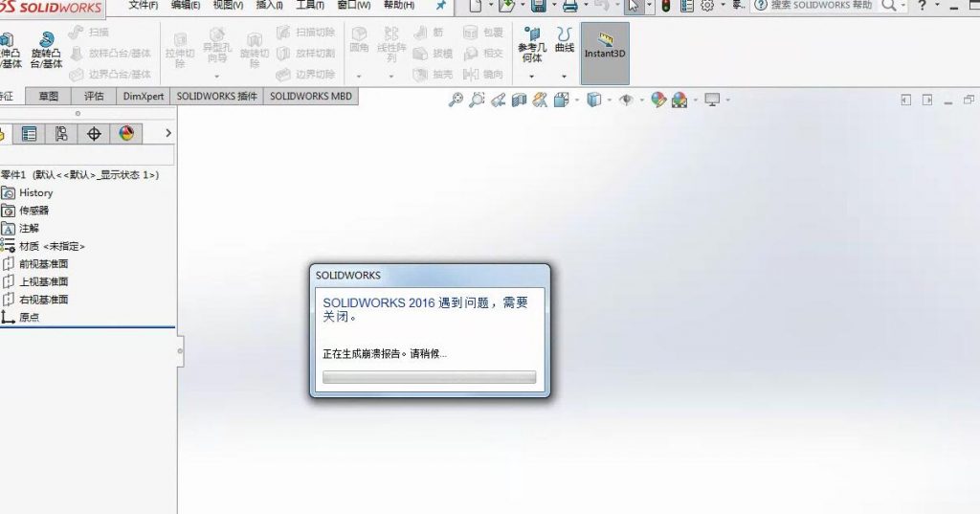Click the Revolved Cut (旋转切除) tool
Image resolution: width=980 pixels, height=514 pixels.
255,51
